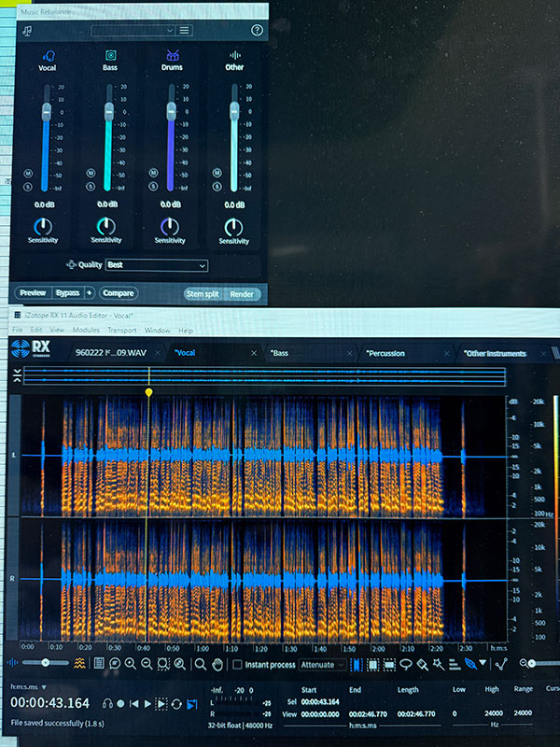Open the Music Rebalance help icon
This screenshot has height=747, width=560.
coord(257,31)
